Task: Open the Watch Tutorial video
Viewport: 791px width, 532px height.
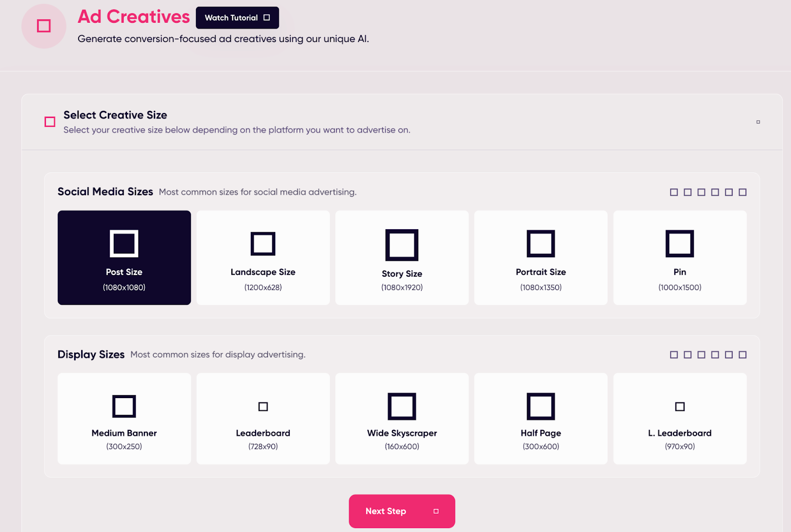Action: [x=237, y=18]
